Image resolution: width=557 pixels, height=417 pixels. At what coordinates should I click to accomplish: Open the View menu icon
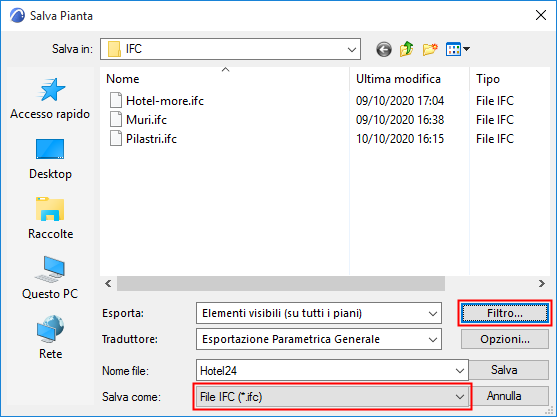click(453, 49)
